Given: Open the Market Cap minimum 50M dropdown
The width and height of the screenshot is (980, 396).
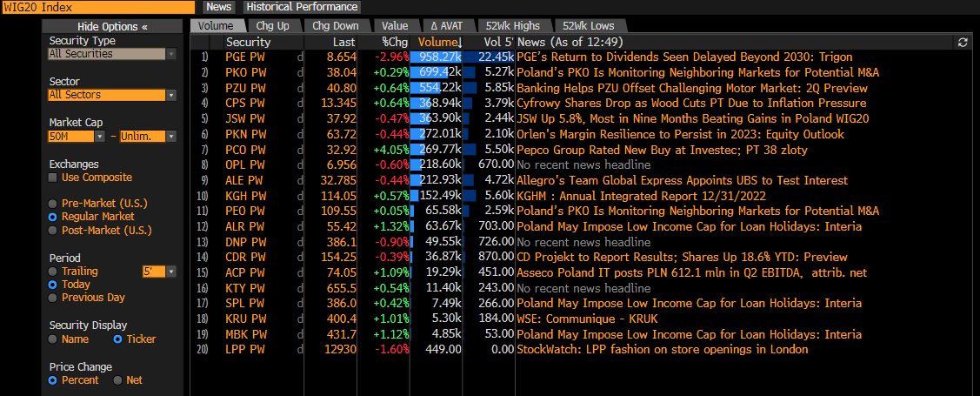Looking at the screenshot, I should [x=77, y=137].
